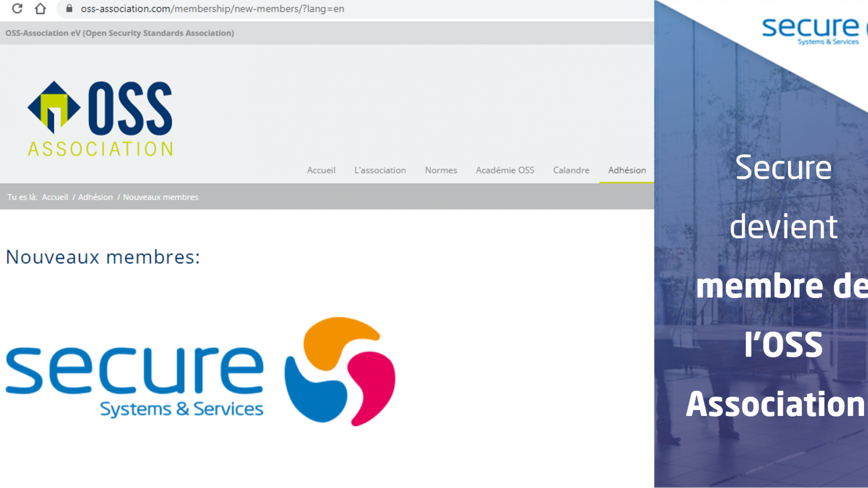Click the padlock site security icon
The height and width of the screenshot is (488, 868).
click(69, 8)
